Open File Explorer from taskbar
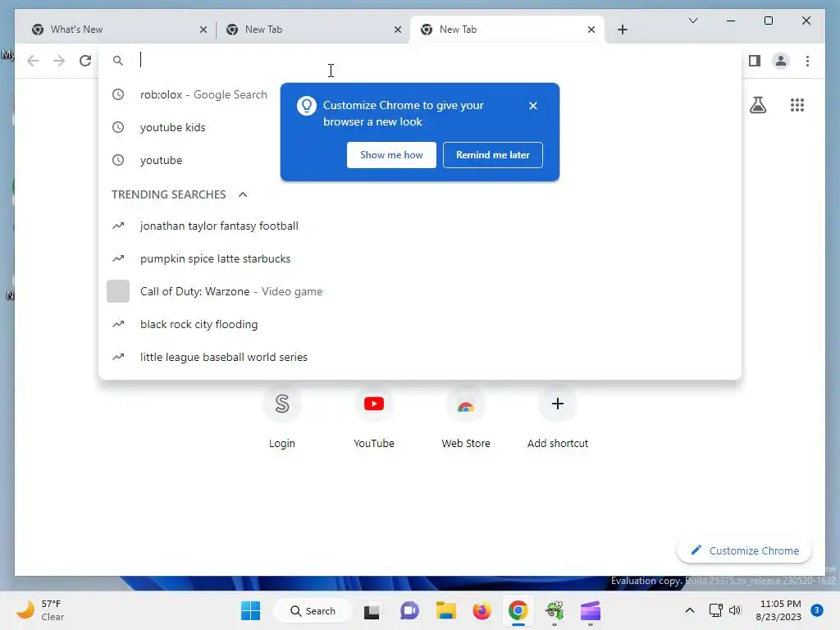 click(445, 610)
